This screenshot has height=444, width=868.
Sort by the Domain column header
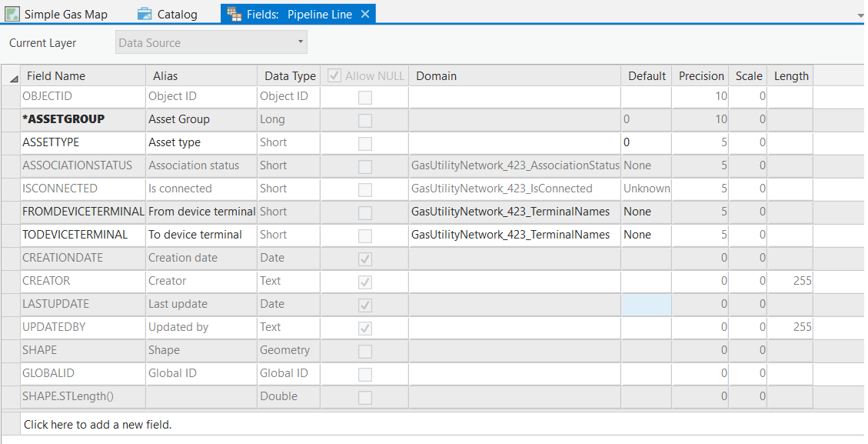coord(515,76)
